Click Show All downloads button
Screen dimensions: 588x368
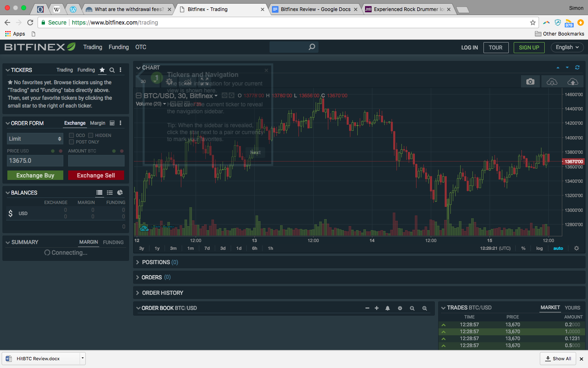coord(558,359)
